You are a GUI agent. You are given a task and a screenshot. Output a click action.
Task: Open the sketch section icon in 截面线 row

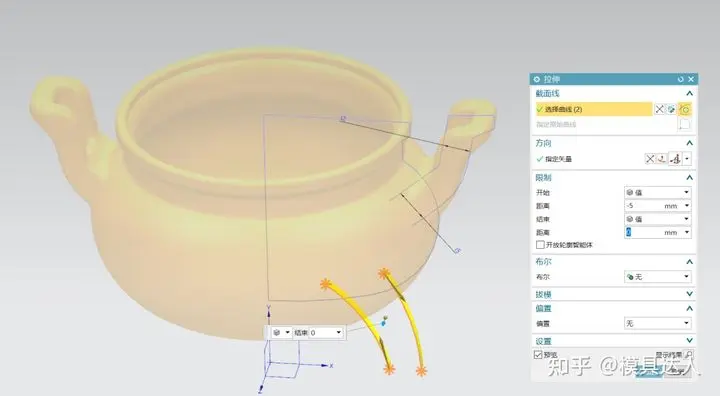point(671,109)
